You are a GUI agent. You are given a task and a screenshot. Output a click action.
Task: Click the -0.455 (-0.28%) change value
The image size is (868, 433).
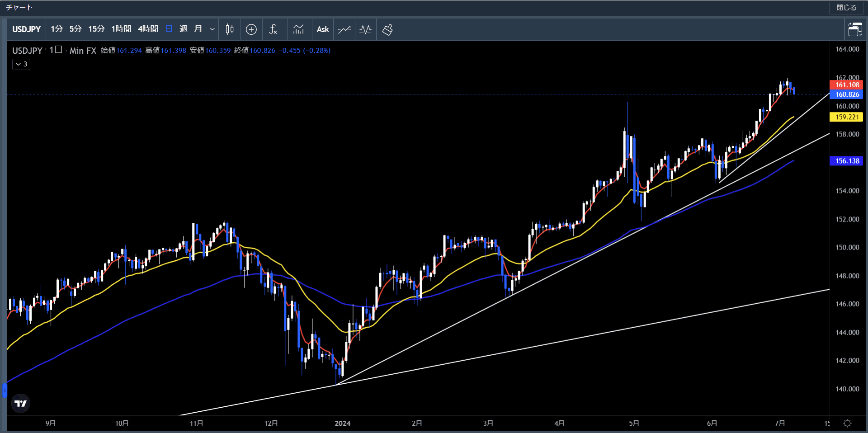tap(305, 51)
